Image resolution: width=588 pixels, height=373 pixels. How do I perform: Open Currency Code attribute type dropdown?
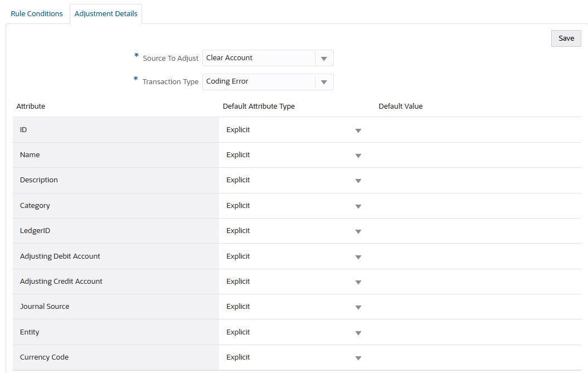(358, 358)
